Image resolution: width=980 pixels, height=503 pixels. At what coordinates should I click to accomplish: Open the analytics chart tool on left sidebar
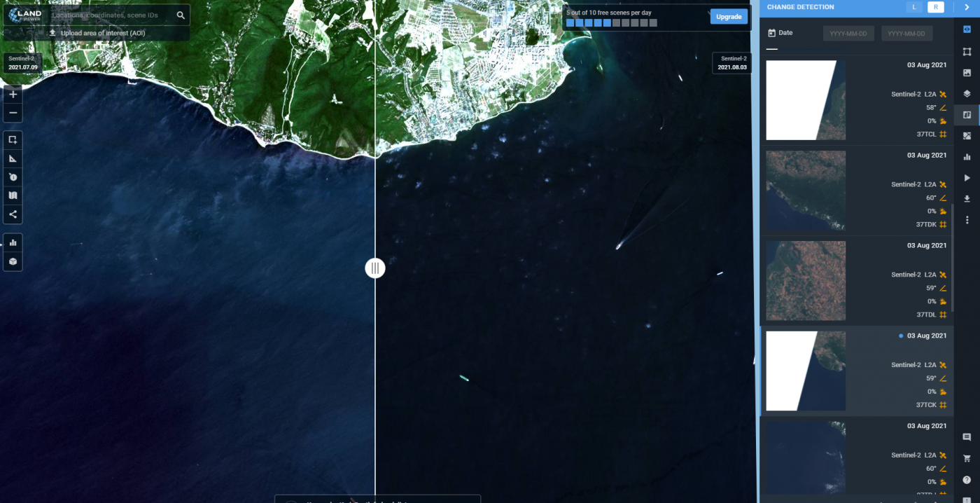pyautogui.click(x=13, y=242)
